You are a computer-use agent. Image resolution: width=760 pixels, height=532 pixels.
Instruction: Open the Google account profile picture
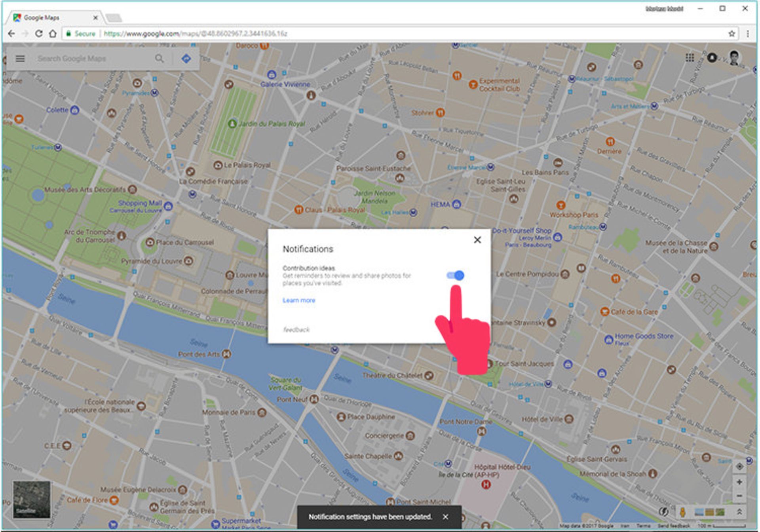[x=734, y=58]
